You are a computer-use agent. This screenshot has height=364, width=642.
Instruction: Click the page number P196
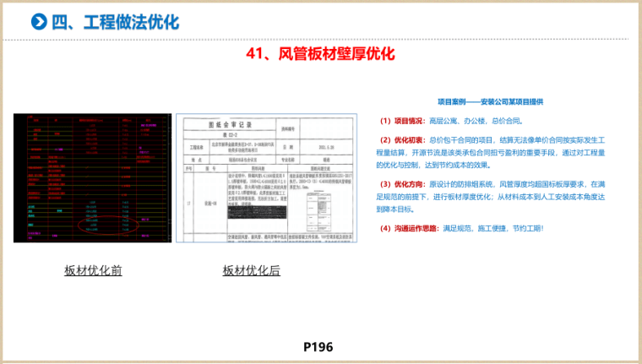click(x=318, y=347)
